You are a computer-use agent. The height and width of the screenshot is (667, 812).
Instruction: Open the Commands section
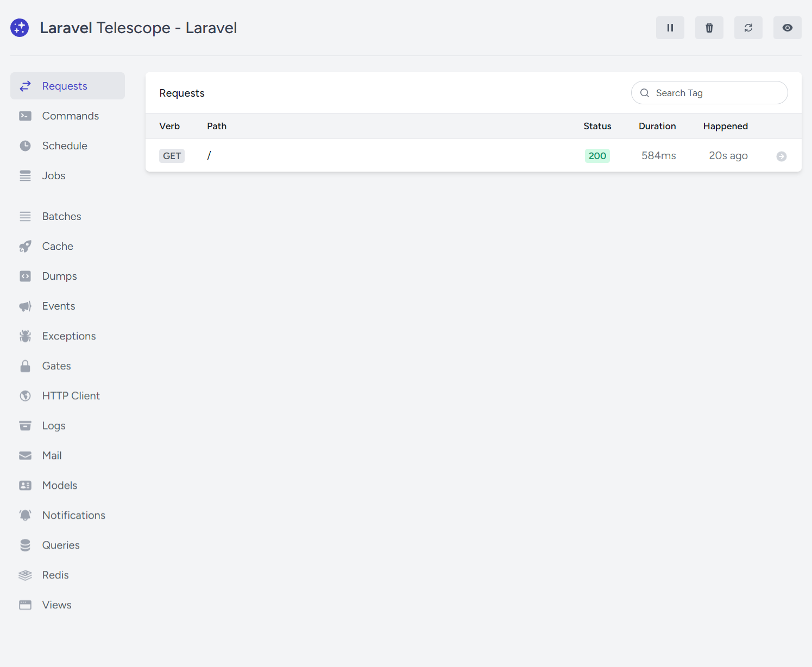coord(71,116)
